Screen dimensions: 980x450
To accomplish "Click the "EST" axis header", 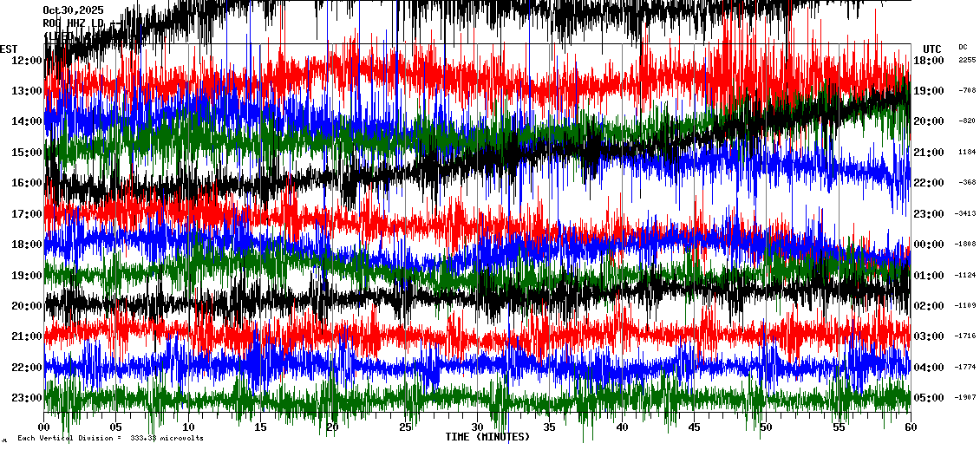I will pos(9,49).
